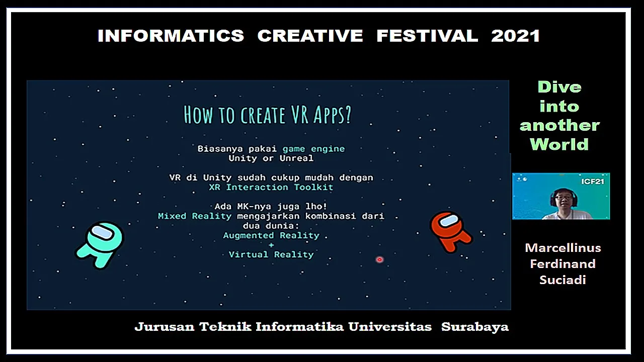Click the "Informatics Creative Festival 2021" title

click(x=318, y=36)
